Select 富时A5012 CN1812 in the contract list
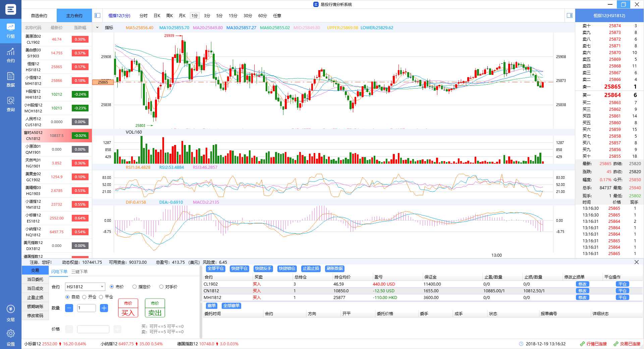 [x=57, y=136]
